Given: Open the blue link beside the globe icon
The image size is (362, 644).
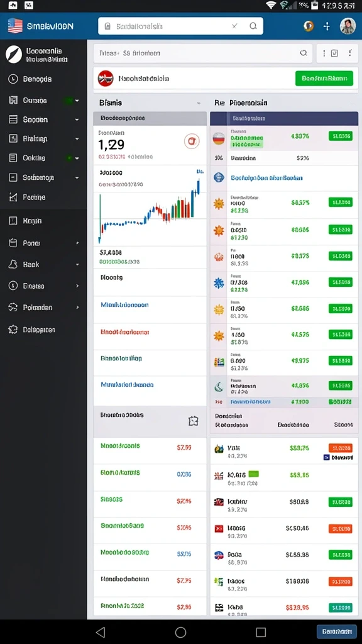Looking at the screenshot, I should pyautogui.click(x=266, y=178).
